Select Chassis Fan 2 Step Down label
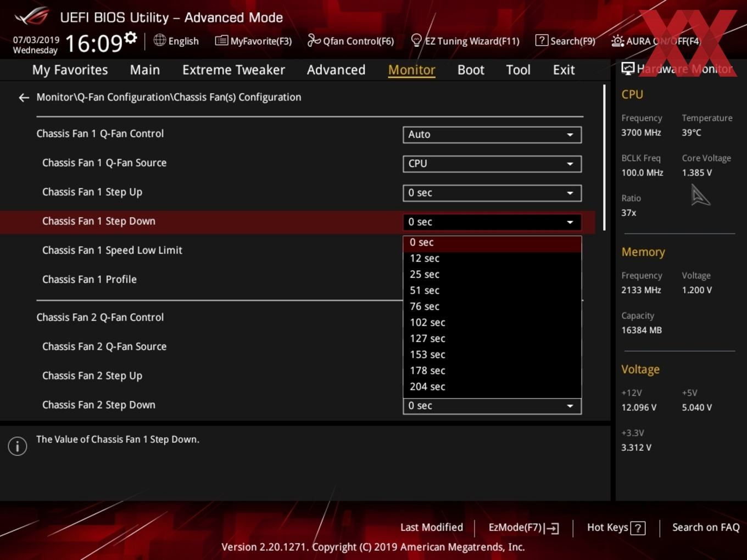 pos(99,405)
